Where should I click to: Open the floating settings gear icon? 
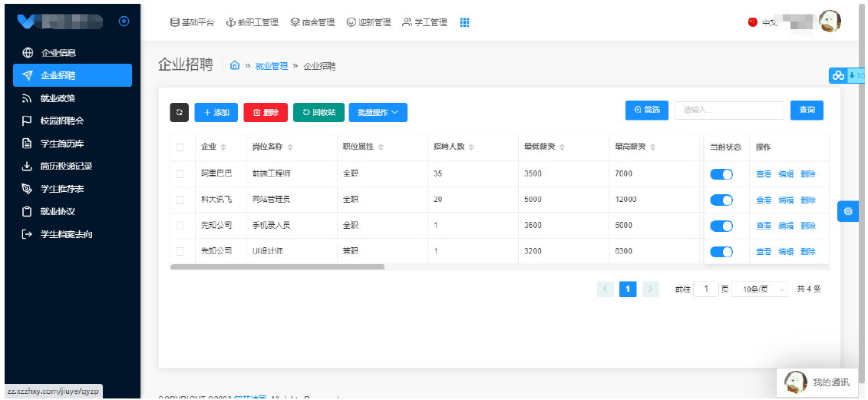[x=848, y=211]
